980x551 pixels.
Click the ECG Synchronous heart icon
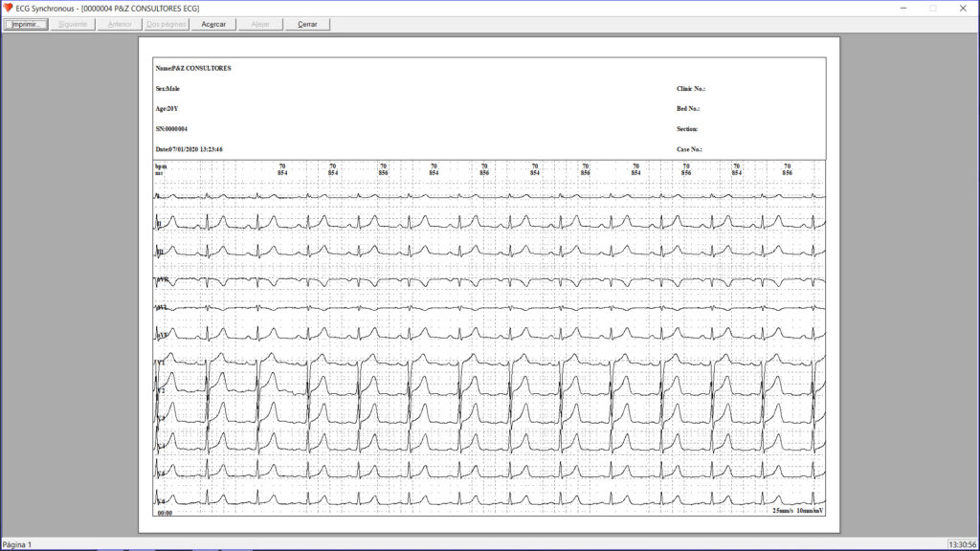(9, 8)
